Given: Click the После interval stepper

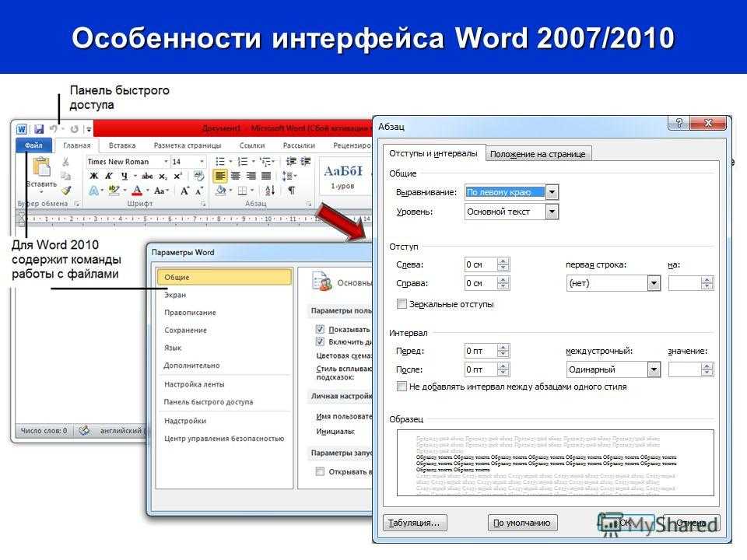Looking at the screenshot, I should click(503, 369).
